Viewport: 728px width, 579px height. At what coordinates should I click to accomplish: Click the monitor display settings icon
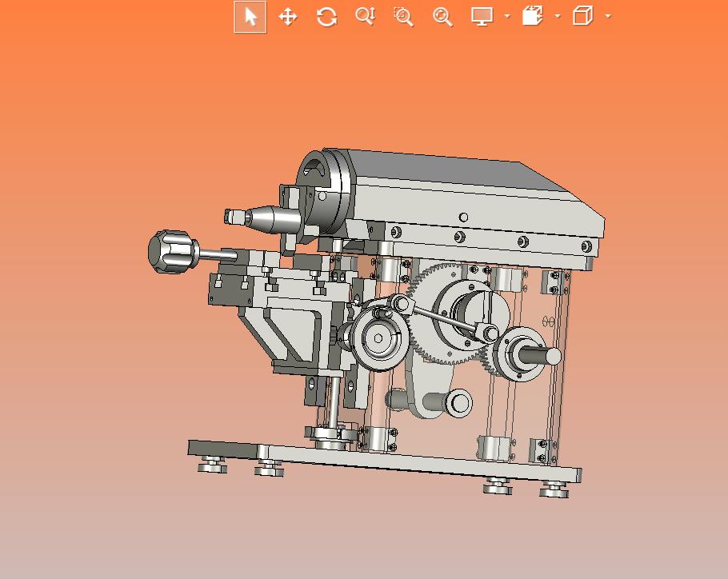tap(482, 17)
